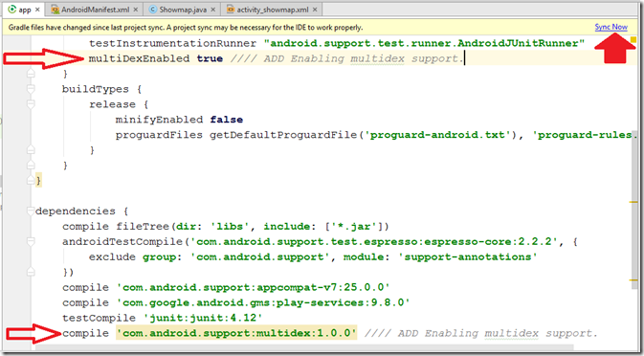Toggle fold marker at the defaultConfig closing brace
The width and height of the screenshot is (644, 356).
click(30, 74)
